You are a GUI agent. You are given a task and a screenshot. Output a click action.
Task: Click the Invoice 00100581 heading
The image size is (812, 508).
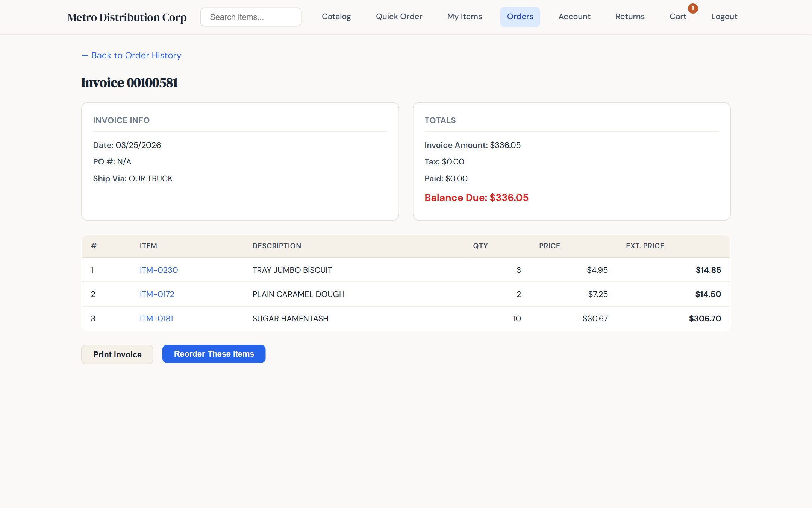click(129, 83)
